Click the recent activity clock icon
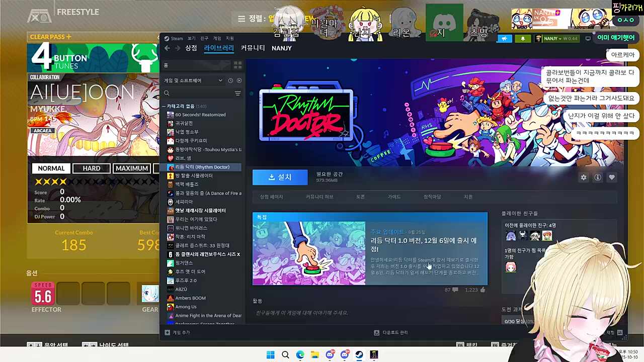 point(230,80)
